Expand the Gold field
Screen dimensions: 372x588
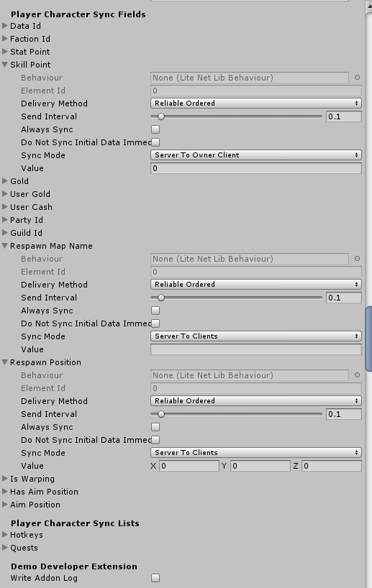pyautogui.click(x=5, y=181)
